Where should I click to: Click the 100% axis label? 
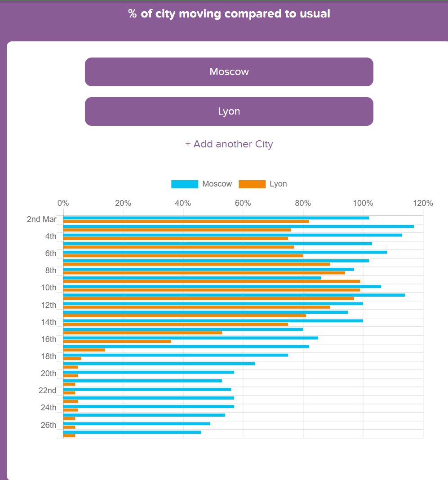(x=363, y=203)
